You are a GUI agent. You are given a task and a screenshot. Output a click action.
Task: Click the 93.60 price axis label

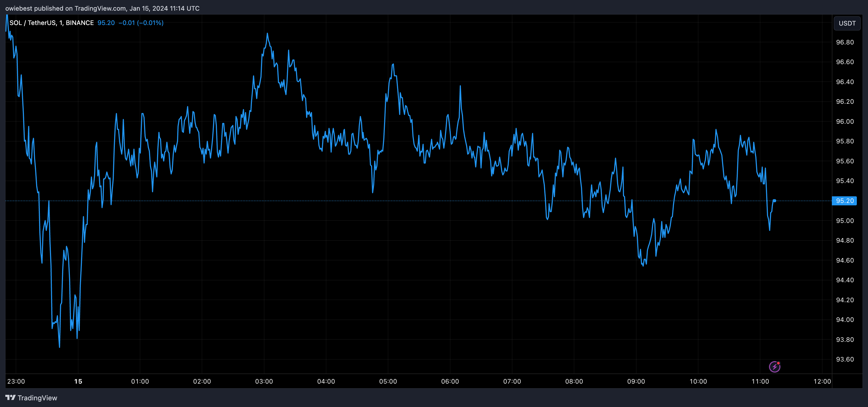tap(845, 359)
